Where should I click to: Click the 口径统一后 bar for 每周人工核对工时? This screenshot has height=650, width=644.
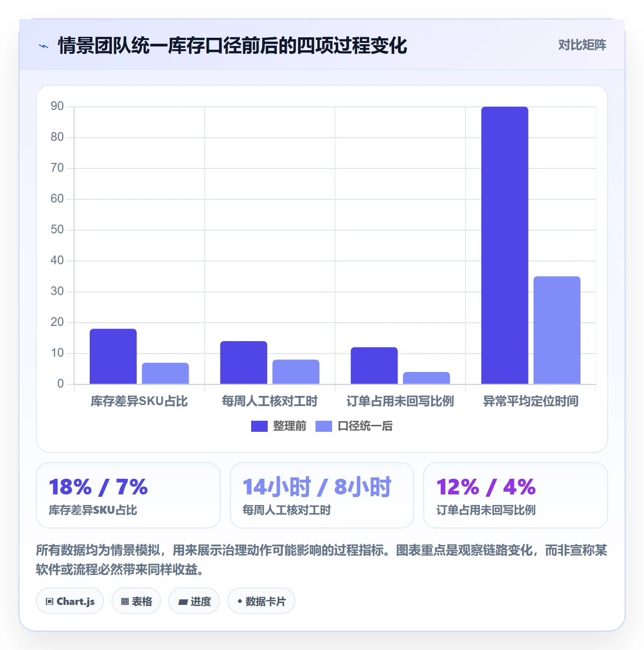(x=296, y=371)
